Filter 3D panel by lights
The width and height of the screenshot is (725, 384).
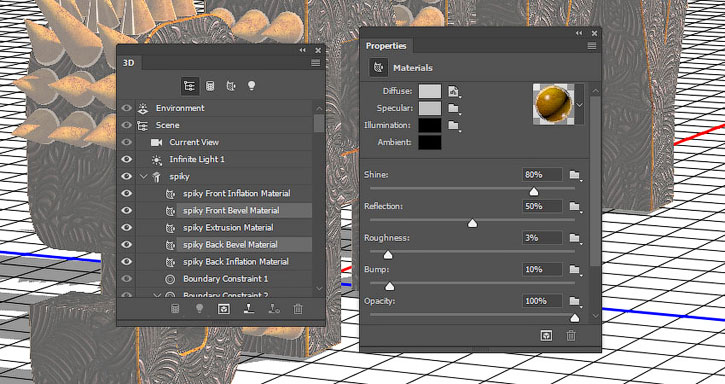click(252, 86)
